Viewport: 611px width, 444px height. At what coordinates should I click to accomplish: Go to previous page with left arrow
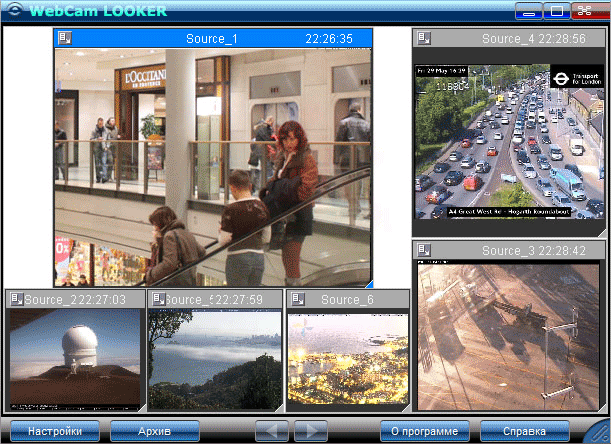coord(272,431)
